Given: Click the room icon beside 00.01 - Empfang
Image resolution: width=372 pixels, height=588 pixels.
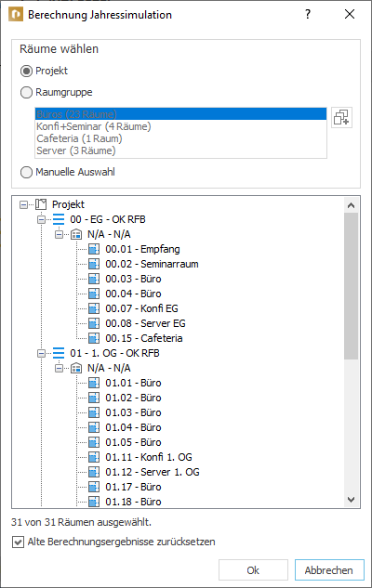Looking at the screenshot, I should (x=94, y=249).
